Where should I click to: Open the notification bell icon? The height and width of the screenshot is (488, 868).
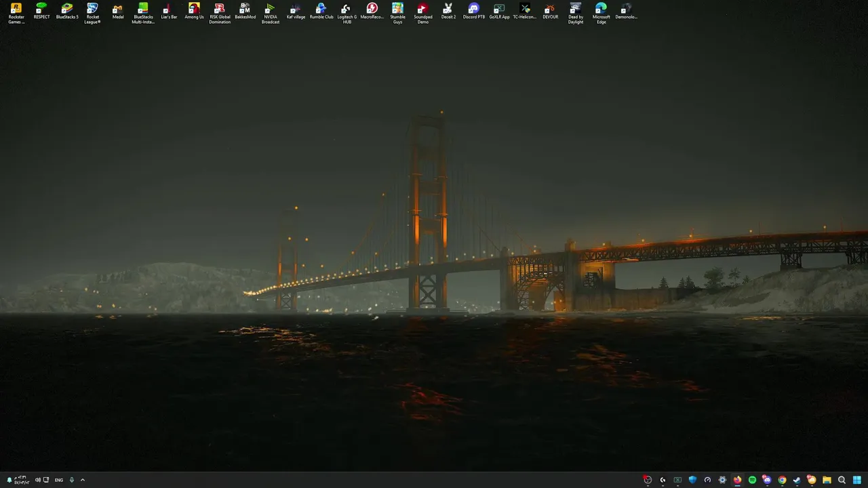click(x=9, y=480)
